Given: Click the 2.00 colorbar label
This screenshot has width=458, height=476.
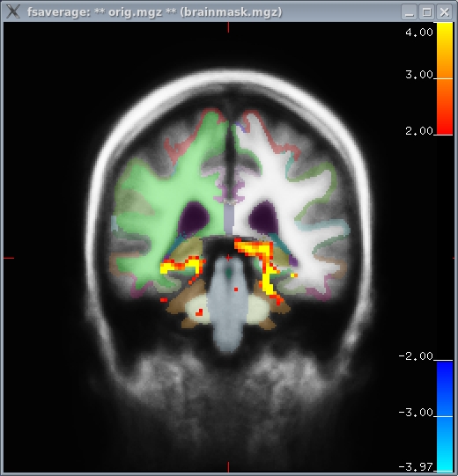Looking at the screenshot, I should coord(418,131).
